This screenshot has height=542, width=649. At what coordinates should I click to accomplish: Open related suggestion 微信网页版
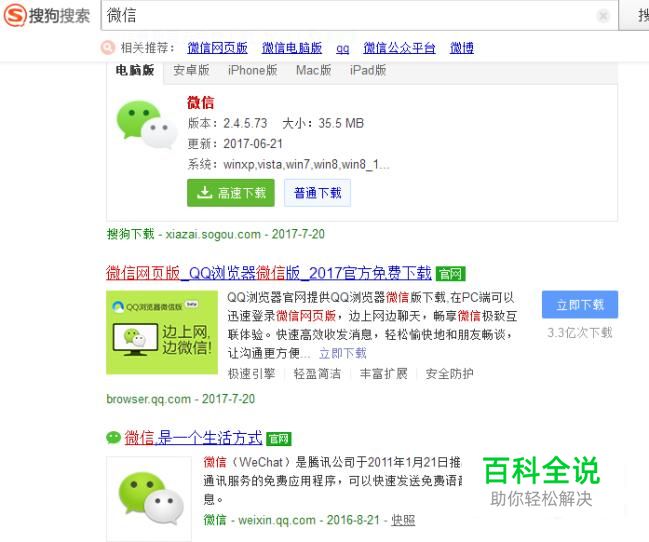tap(217, 48)
